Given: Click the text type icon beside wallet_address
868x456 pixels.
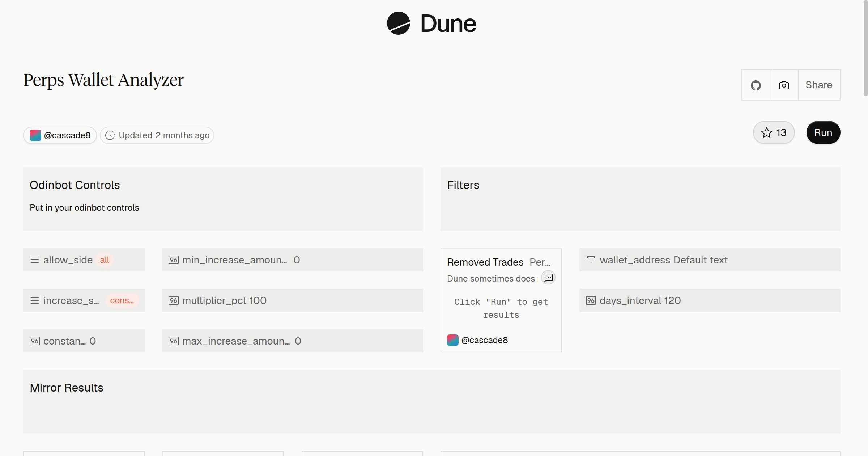Looking at the screenshot, I should coord(591,260).
